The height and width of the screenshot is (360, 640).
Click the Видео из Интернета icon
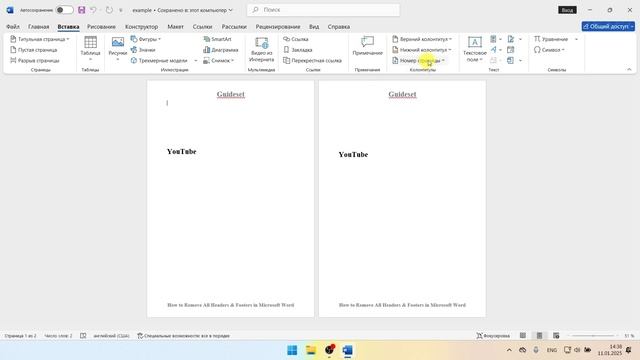[262, 43]
